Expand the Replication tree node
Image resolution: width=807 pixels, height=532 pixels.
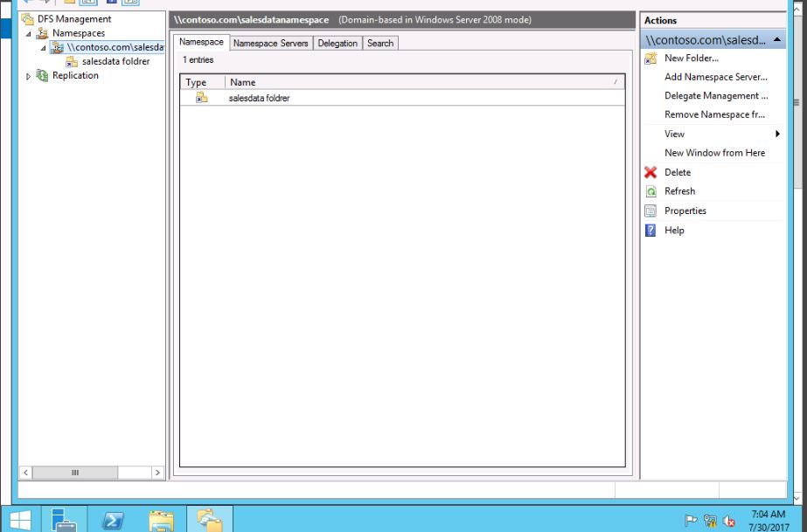pos(29,76)
